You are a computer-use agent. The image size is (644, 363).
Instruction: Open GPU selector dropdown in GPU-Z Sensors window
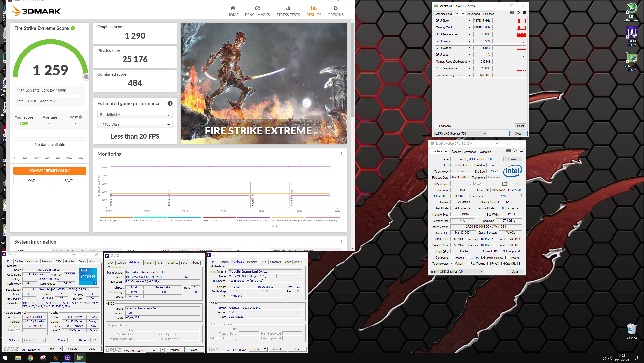(x=460, y=134)
